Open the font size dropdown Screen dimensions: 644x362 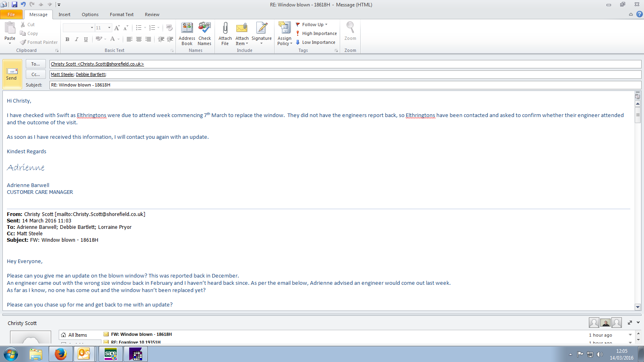coord(109,28)
